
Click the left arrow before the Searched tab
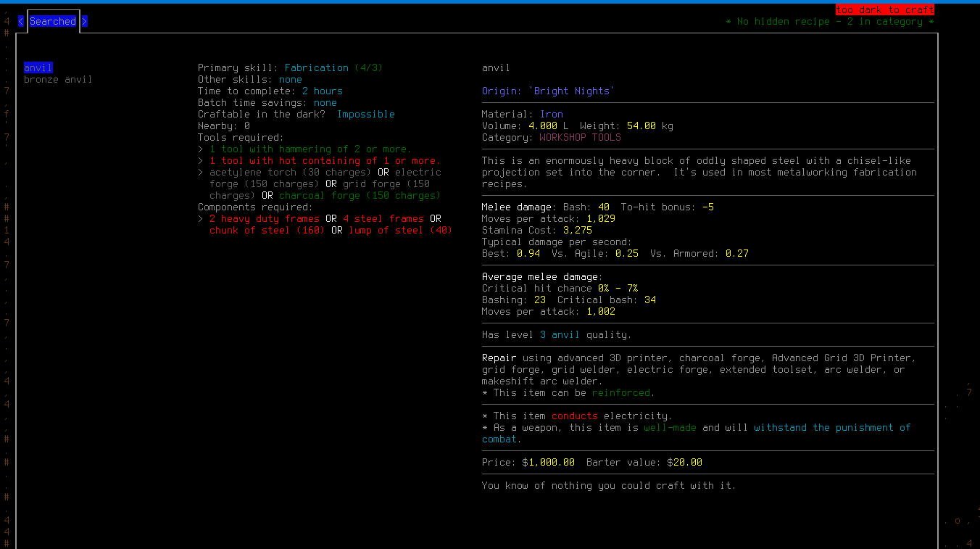[21, 22]
